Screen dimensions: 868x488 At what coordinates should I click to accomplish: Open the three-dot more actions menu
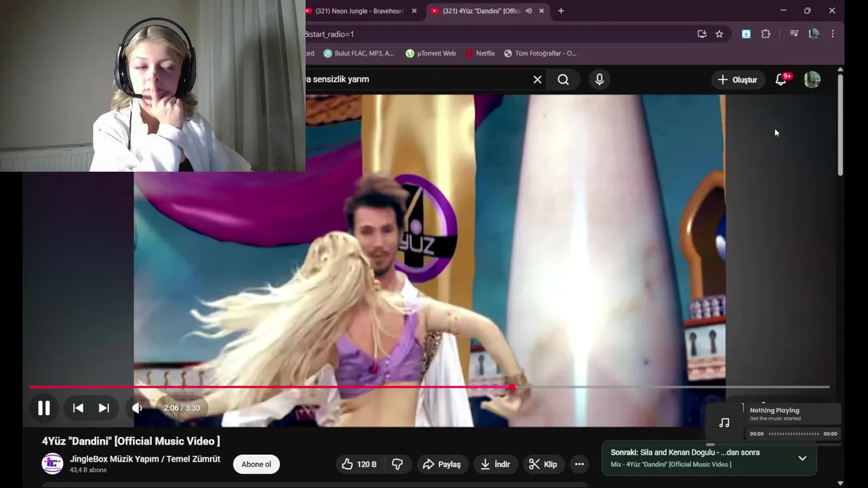coord(579,464)
